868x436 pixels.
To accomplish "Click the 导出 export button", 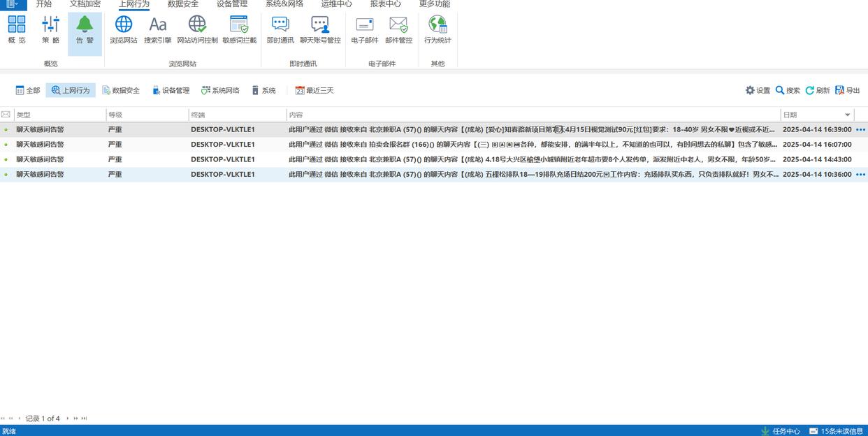I will click(x=847, y=90).
